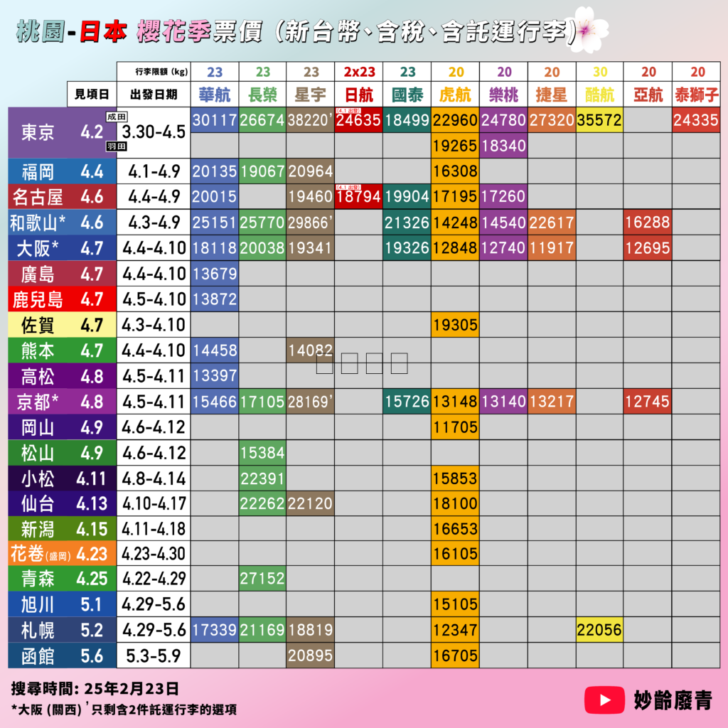Select the 虎航 airline column header
This screenshot has height=728, width=728.
click(455, 93)
